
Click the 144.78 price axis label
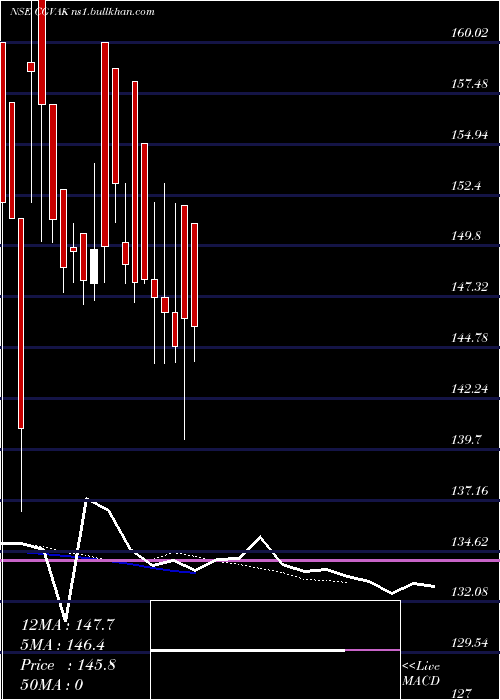(469, 338)
